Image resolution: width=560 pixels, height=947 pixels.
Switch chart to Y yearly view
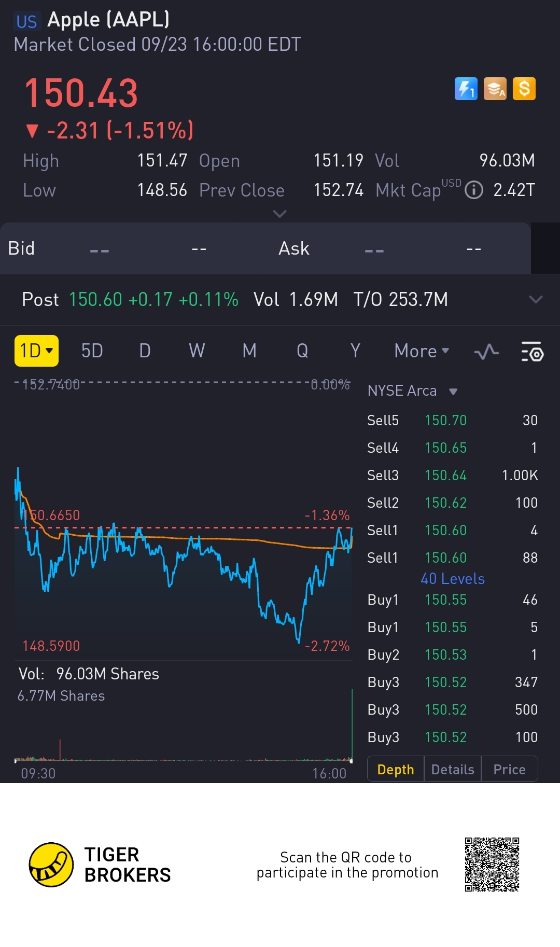(355, 351)
